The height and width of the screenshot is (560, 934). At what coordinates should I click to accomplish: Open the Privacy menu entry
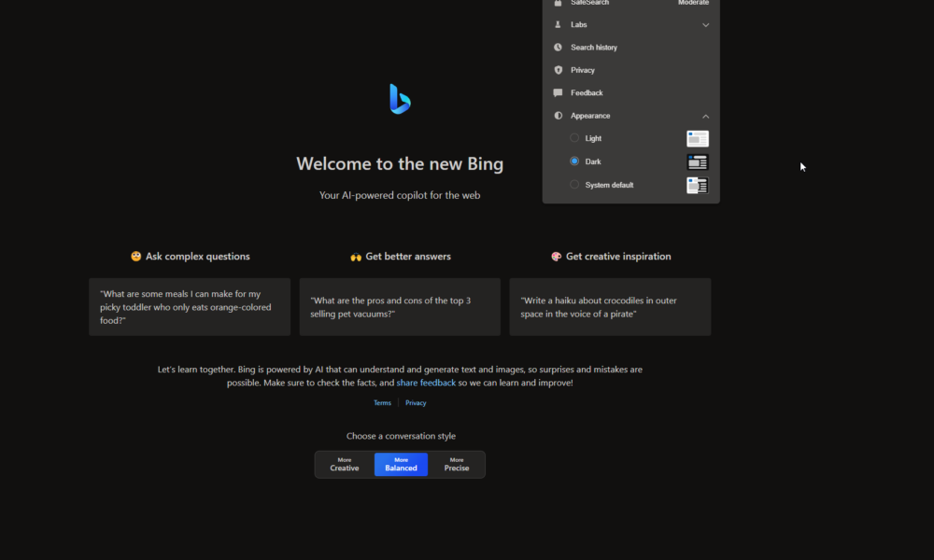click(630, 70)
